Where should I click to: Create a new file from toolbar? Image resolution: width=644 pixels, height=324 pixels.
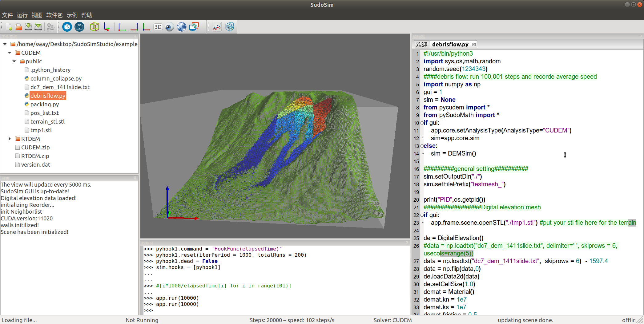click(9, 27)
